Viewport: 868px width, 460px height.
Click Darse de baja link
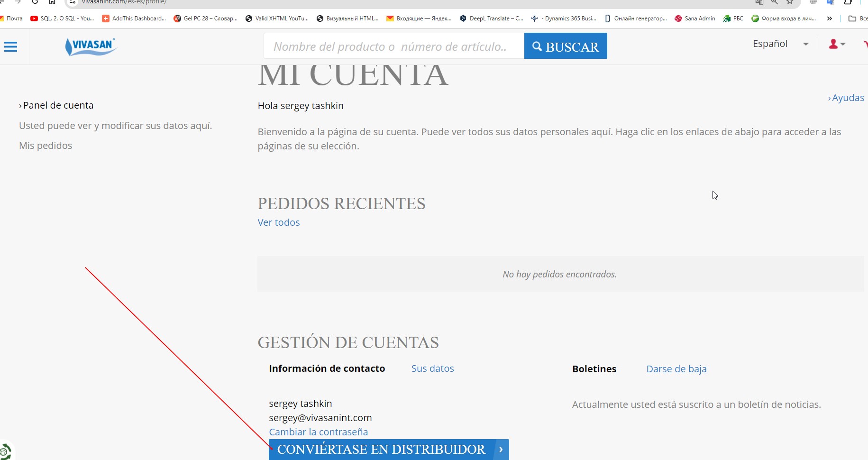coord(676,369)
